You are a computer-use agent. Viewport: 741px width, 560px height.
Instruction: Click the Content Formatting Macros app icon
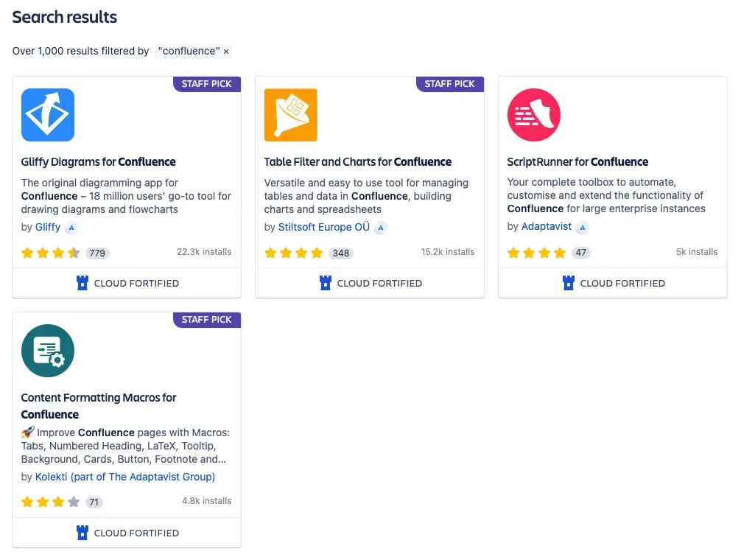pos(48,351)
